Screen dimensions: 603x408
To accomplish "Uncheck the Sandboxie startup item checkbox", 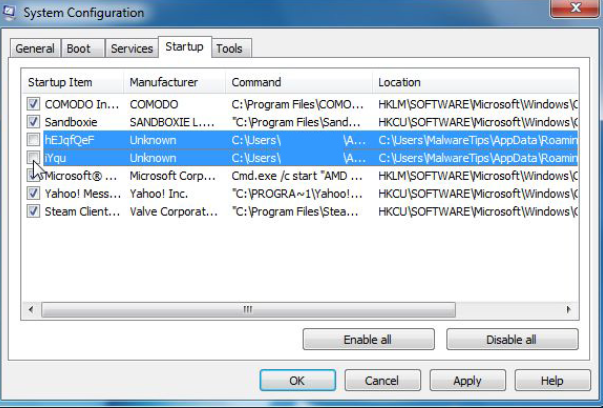I will click(x=33, y=122).
